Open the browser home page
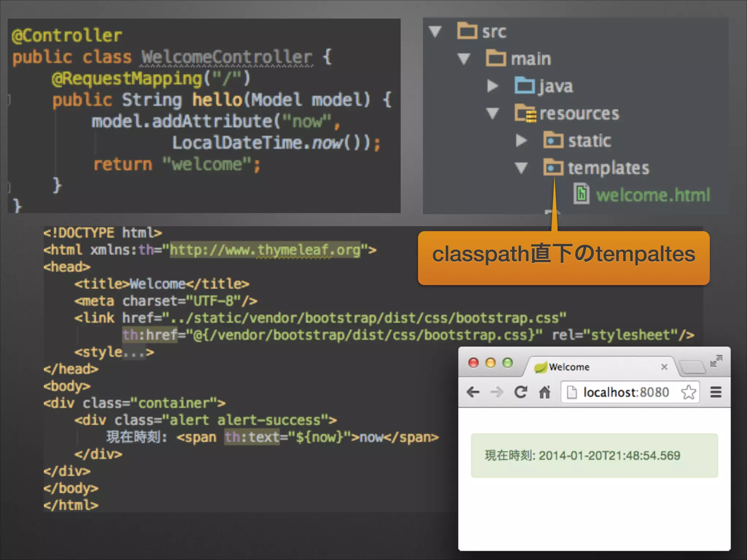The image size is (747, 560). coord(545,392)
